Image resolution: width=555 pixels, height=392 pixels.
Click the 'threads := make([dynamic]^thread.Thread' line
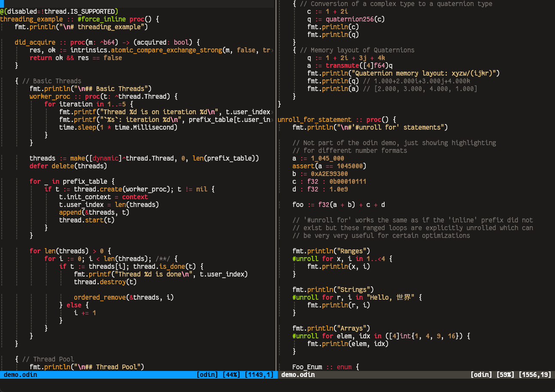point(144,158)
